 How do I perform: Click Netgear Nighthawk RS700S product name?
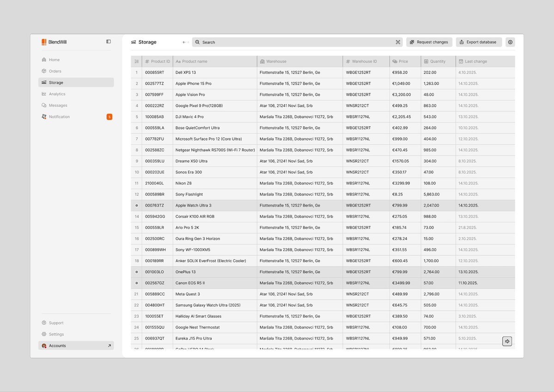click(215, 150)
